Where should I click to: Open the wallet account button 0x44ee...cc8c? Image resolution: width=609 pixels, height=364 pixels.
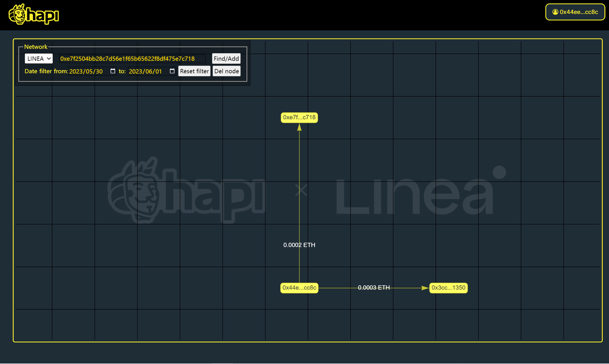coord(575,12)
